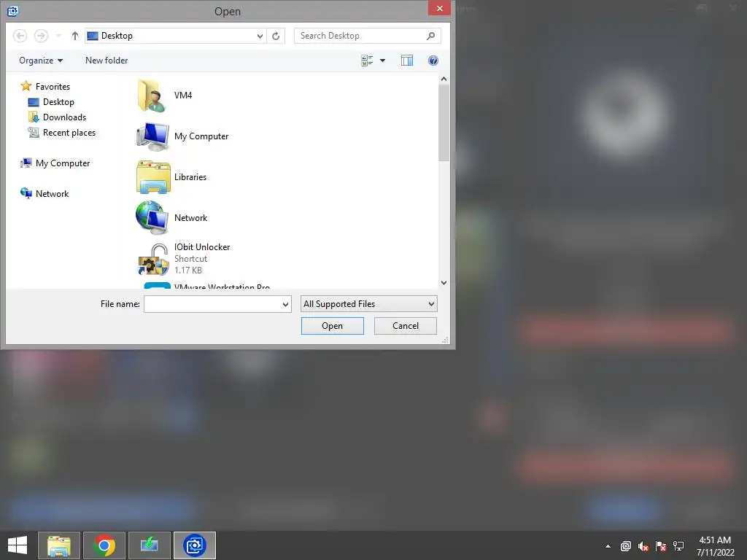This screenshot has width=747, height=560.
Task: Click the VM4 item name
Action: (183, 96)
